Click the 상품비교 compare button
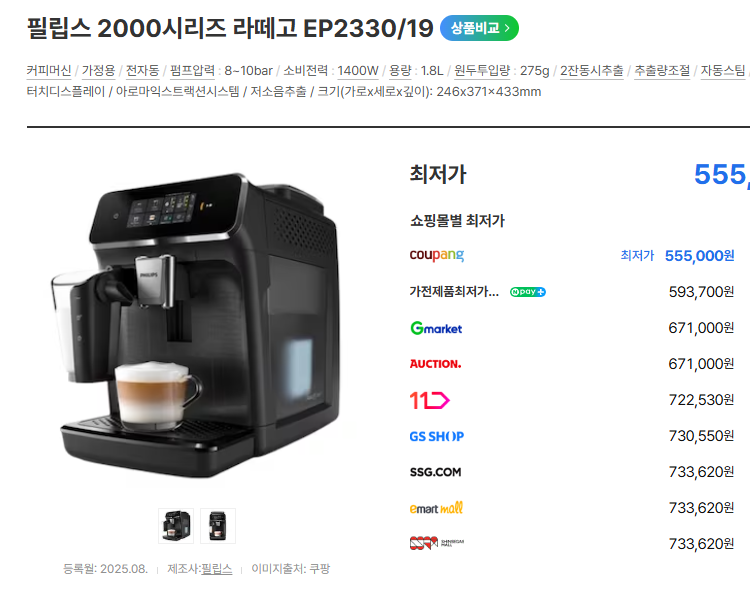The image size is (750, 589). click(479, 28)
